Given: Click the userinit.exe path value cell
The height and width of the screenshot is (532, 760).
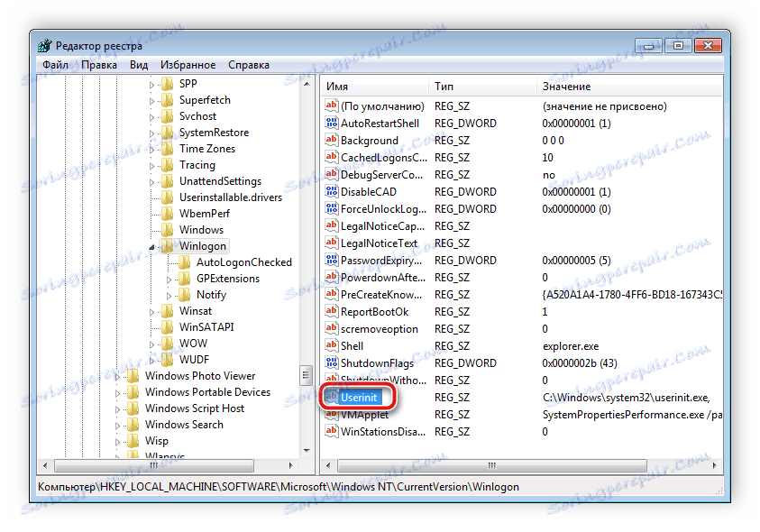Looking at the screenshot, I should tap(626, 398).
